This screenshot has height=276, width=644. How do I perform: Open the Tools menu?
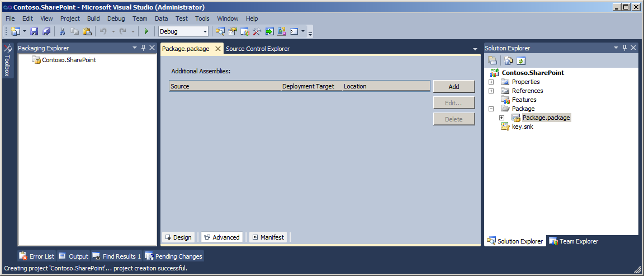click(202, 18)
